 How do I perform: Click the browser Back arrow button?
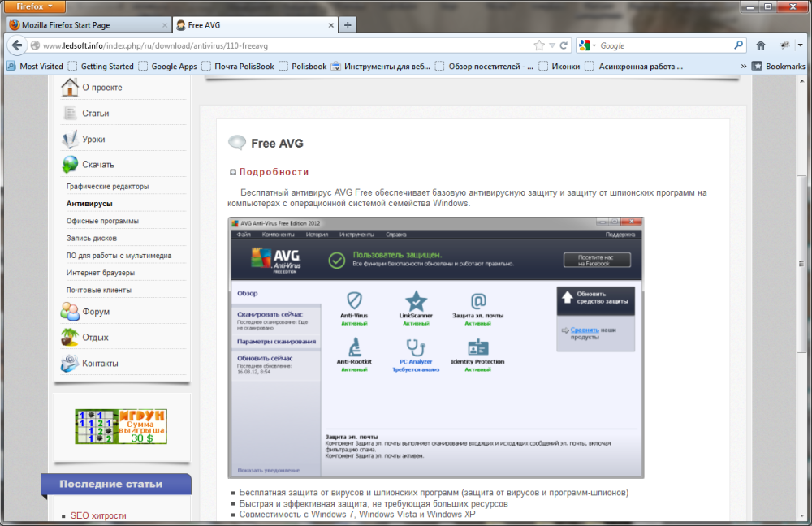click(16, 45)
